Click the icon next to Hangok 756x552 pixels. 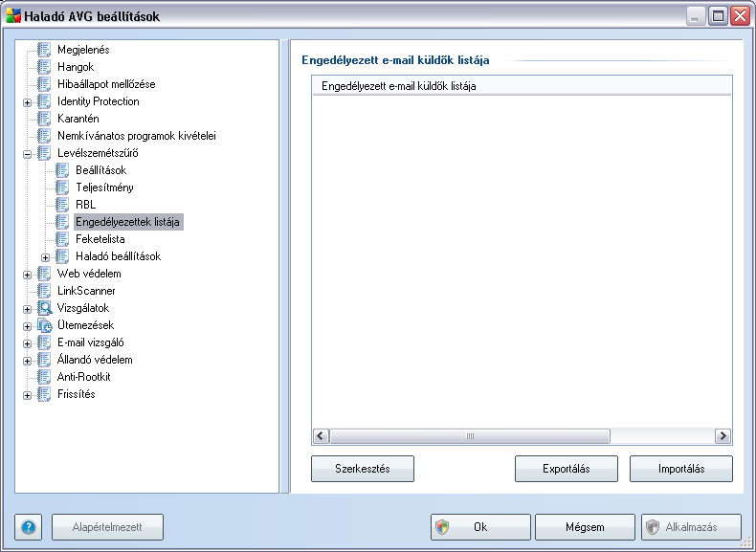44,67
